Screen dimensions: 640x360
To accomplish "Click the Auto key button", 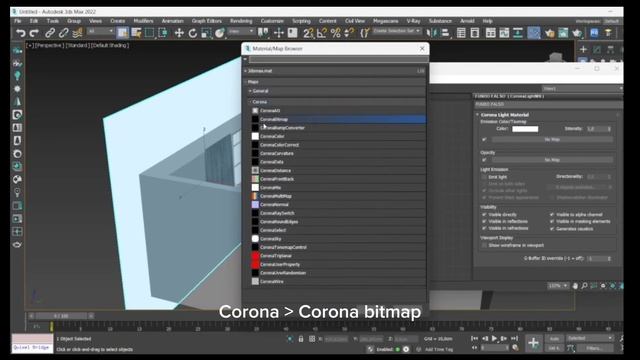I will [554, 339].
